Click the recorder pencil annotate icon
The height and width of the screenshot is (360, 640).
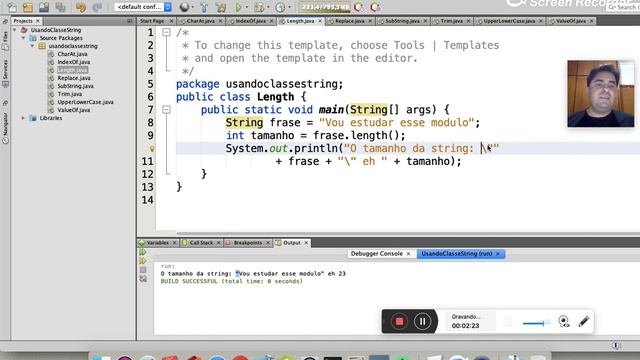(x=584, y=322)
